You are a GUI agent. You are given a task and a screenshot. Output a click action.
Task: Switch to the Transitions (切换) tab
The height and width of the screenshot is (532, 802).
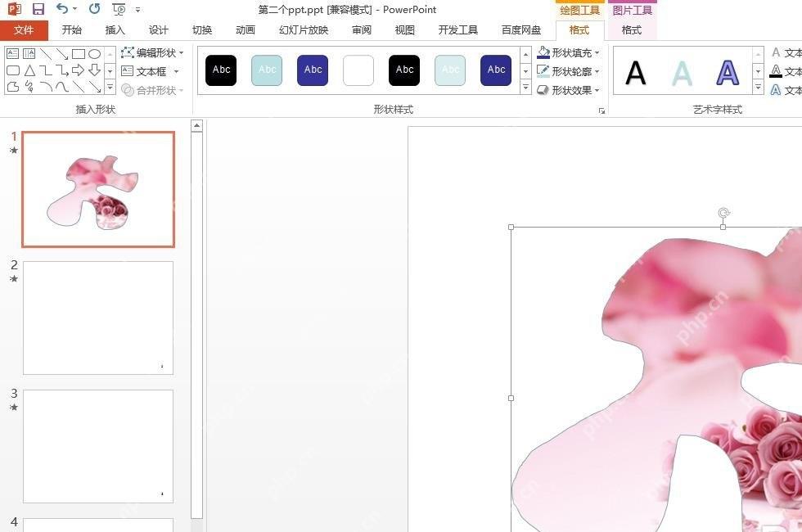click(x=202, y=30)
